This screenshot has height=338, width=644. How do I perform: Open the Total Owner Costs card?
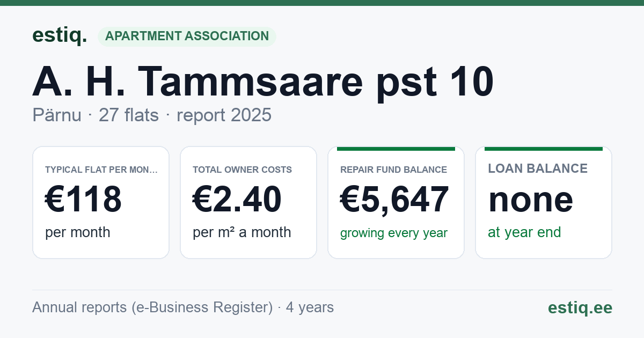248,202
